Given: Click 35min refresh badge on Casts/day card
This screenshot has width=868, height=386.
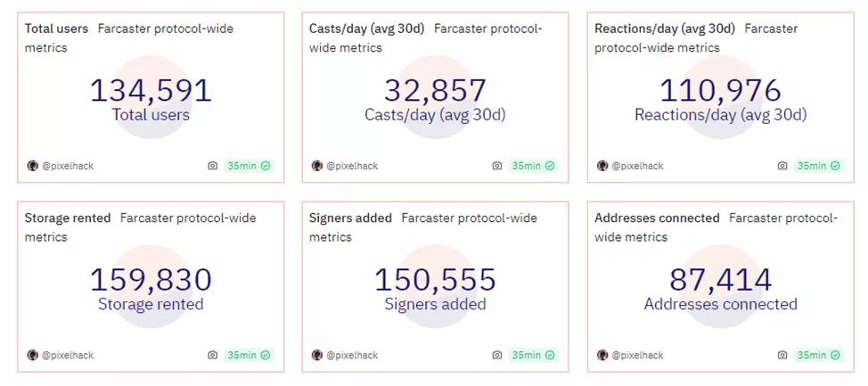Looking at the screenshot, I should click(533, 166).
